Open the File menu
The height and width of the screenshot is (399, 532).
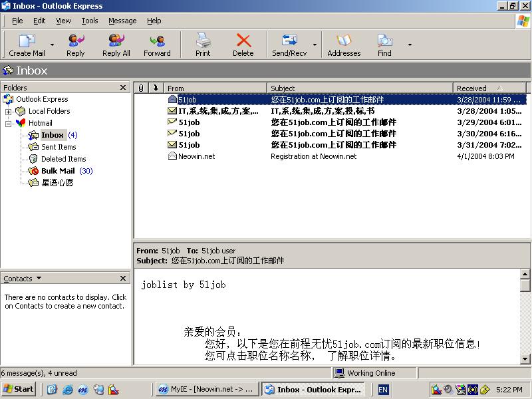pos(17,21)
